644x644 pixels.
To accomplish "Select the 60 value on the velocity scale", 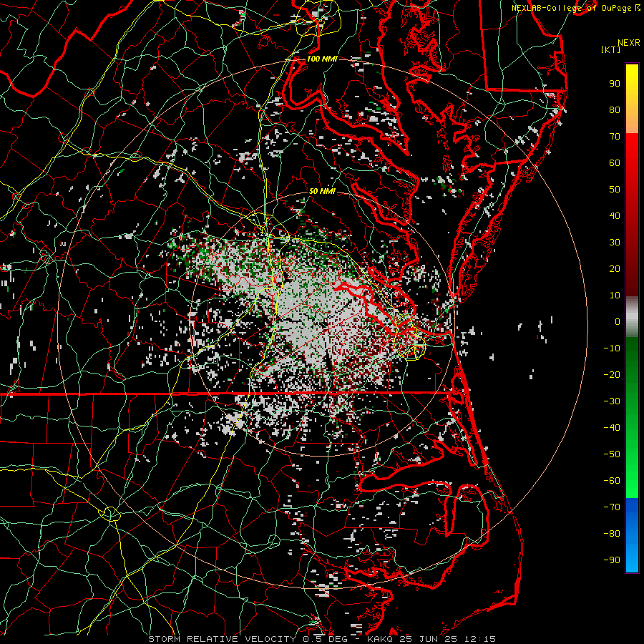I will 615,163.
